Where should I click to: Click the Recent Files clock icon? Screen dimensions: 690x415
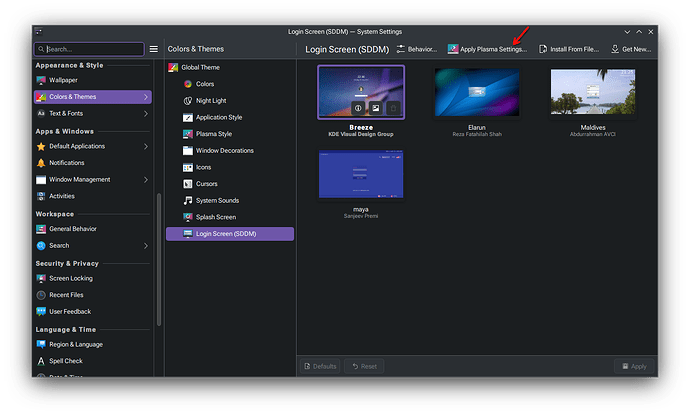point(41,295)
